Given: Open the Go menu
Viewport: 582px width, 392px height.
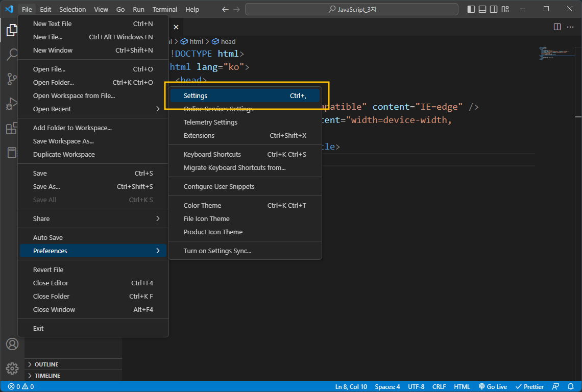Looking at the screenshot, I should coord(120,9).
